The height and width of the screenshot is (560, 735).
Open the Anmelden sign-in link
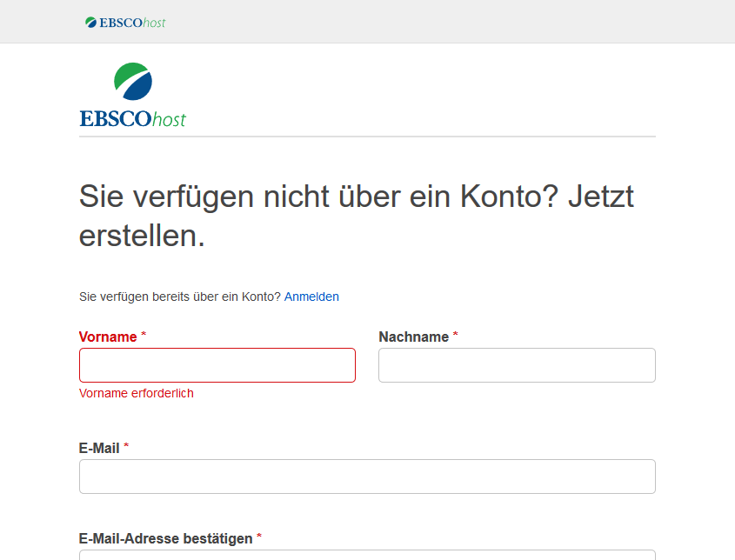coord(311,297)
